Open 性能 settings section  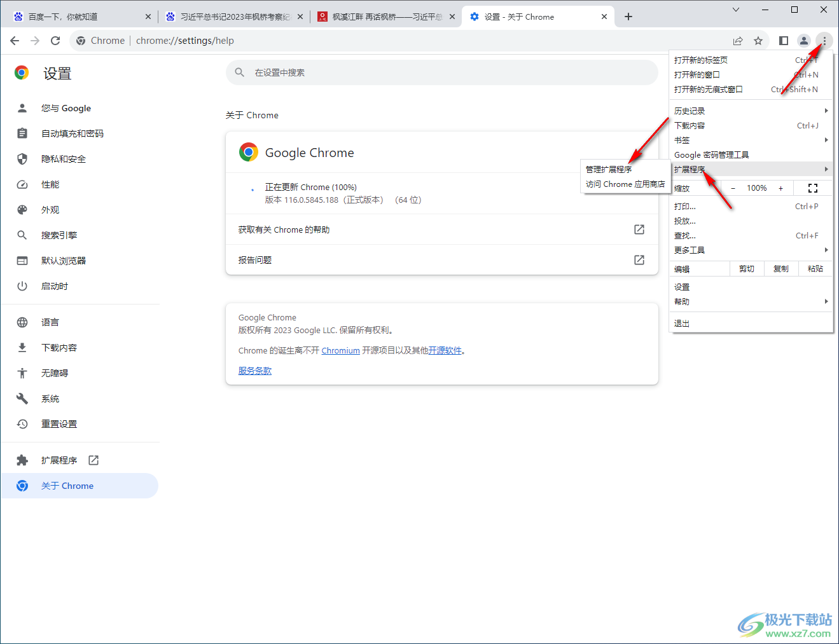tap(80, 184)
